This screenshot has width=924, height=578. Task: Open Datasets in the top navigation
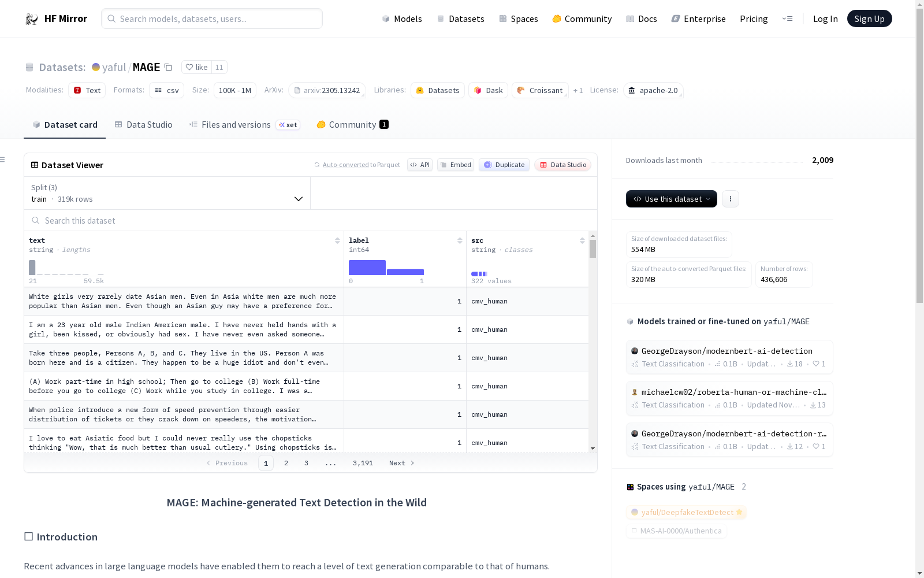pyautogui.click(x=460, y=19)
